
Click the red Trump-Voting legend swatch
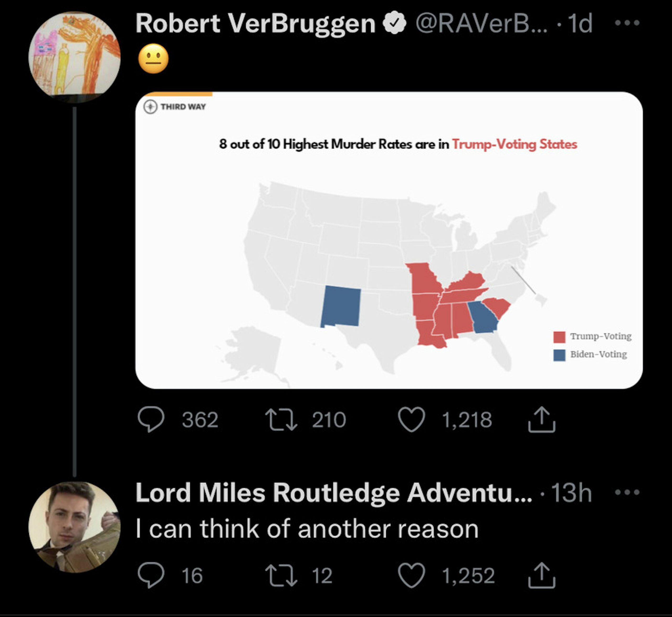(x=559, y=337)
